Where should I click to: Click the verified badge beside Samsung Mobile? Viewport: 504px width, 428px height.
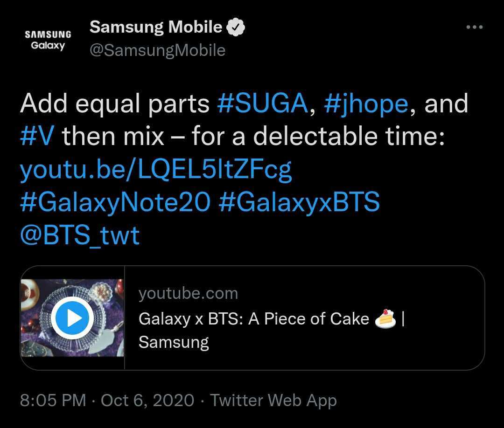pyautogui.click(x=236, y=28)
